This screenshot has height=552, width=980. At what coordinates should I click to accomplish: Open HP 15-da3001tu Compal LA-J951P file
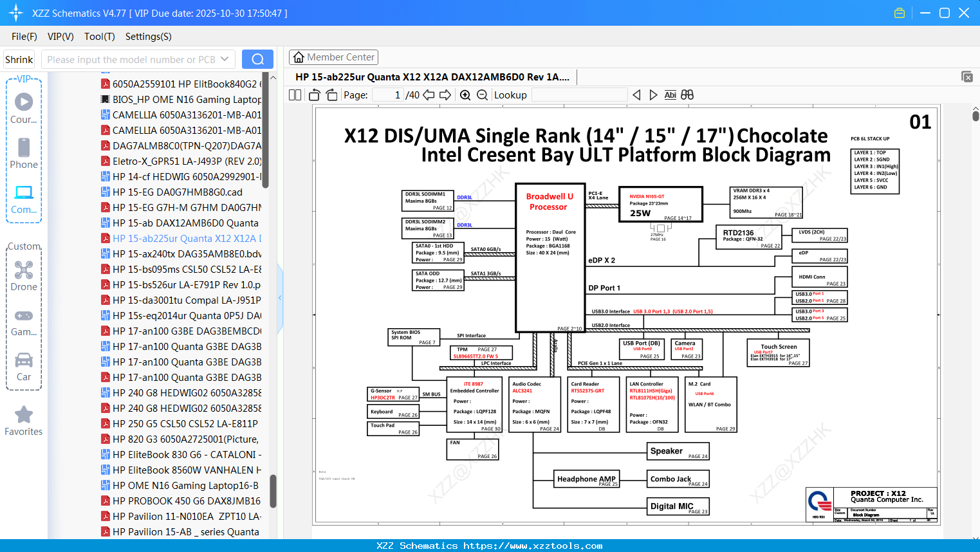click(181, 300)
